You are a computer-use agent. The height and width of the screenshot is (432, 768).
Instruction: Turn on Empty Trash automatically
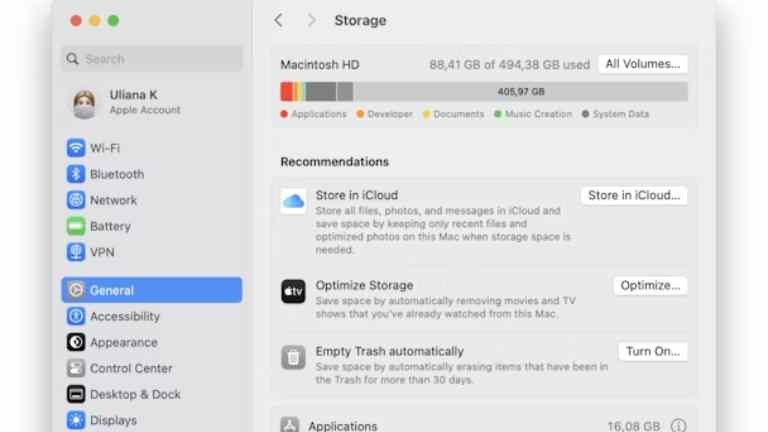(653, 352)
